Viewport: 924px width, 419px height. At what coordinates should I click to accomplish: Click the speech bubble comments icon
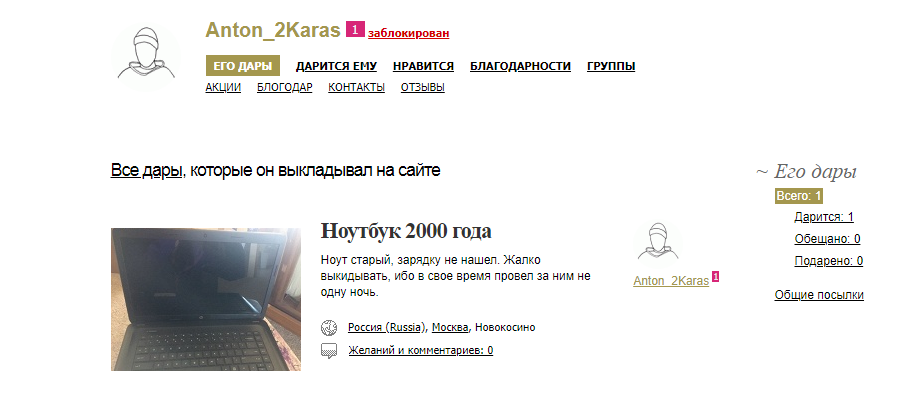click(329, 351)
